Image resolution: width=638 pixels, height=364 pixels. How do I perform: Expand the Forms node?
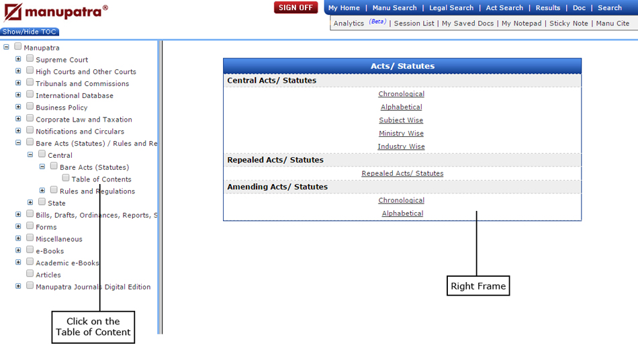[18, 226]
